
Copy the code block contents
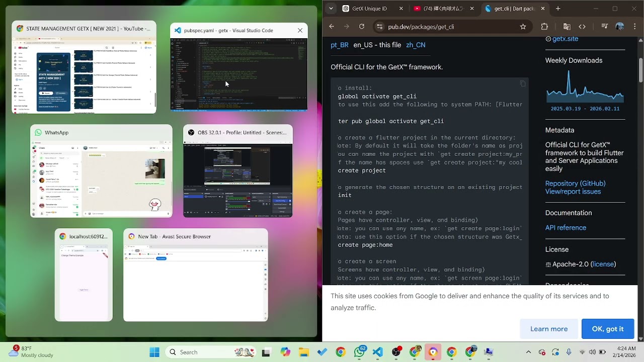tap(522, 83)
